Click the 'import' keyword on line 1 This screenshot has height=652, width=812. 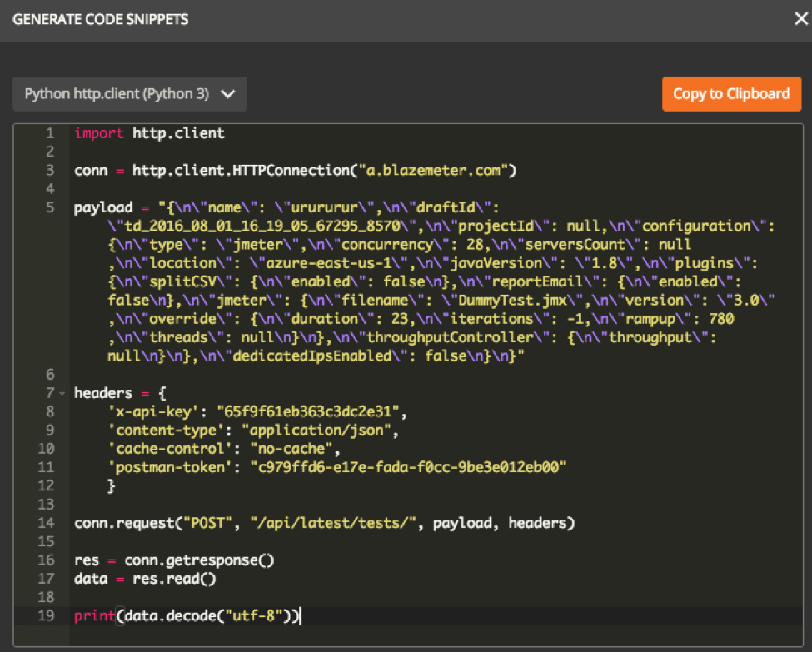tap(99, 133)
